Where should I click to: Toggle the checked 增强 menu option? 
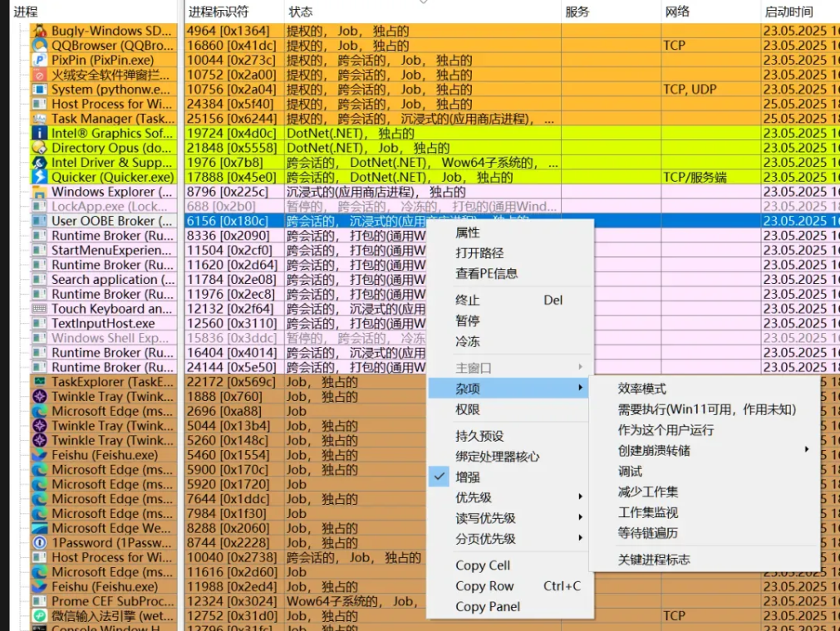click(509, 477)
